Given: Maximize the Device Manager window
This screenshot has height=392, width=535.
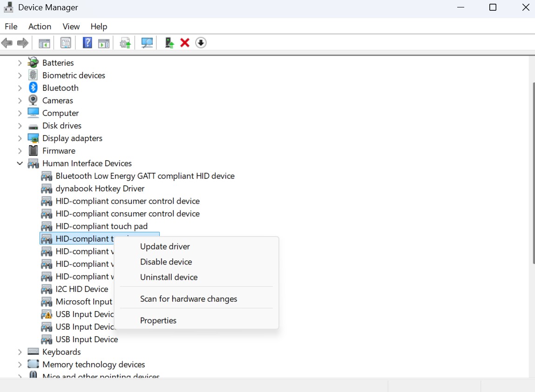Looking at the screenshot, I should [x=493, y=7].
